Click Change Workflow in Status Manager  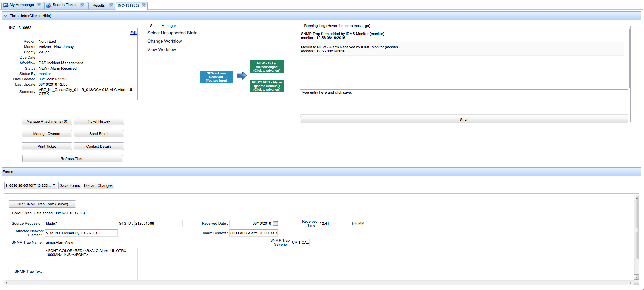pos(165,41)
